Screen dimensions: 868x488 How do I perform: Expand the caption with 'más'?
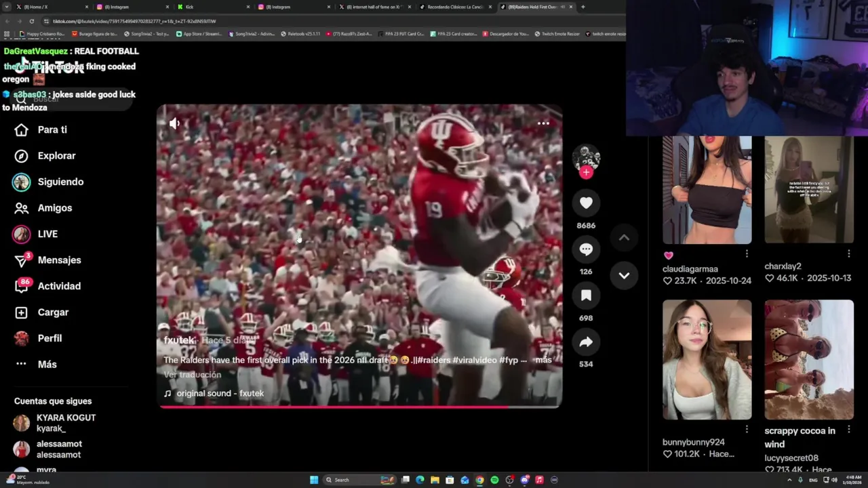pos(543,360)
